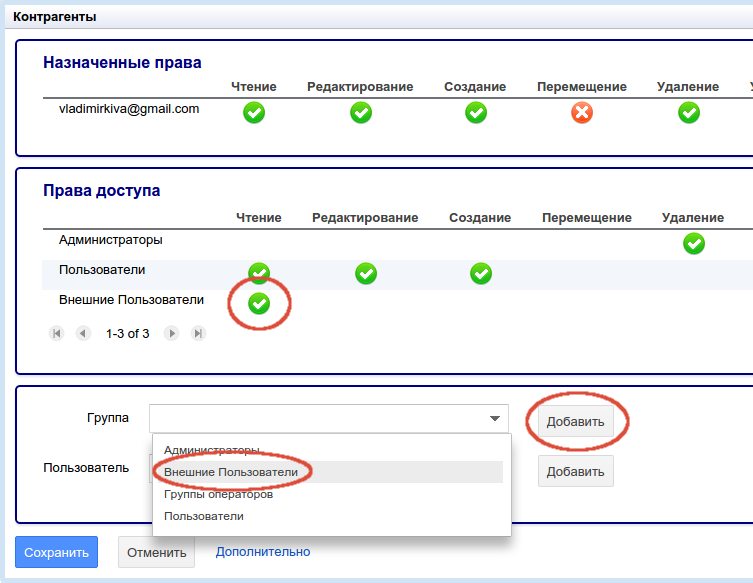Toggle Чтение checkmark for Пользователи row

point(259,273)
